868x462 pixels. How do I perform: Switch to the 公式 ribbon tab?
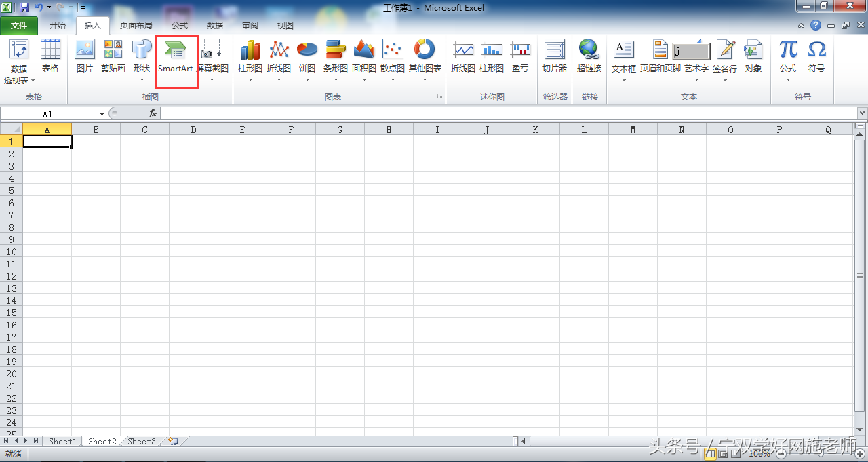[x=180, y=26]
